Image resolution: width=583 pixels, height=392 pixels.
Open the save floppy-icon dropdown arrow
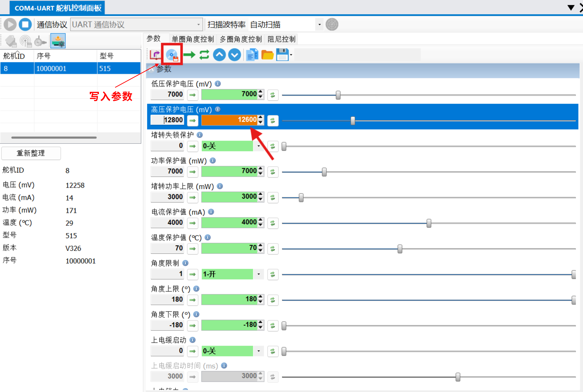pyautogui.click(x=291, y=55)
